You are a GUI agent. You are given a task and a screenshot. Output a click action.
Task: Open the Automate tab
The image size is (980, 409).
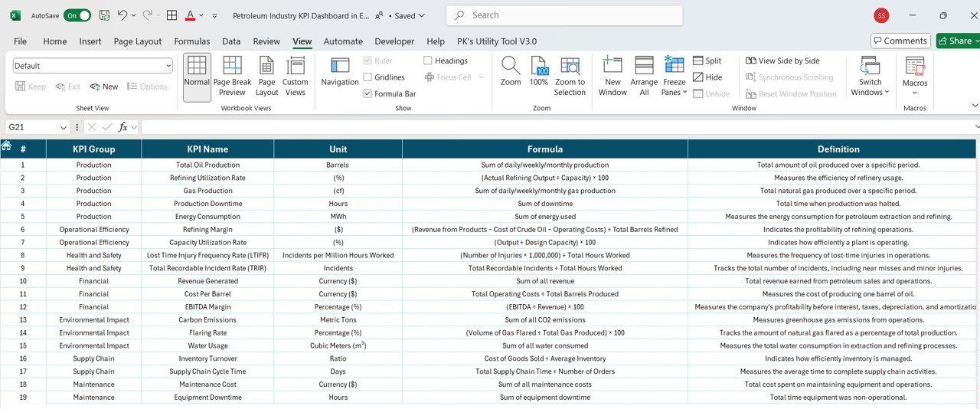pos(343,41)
